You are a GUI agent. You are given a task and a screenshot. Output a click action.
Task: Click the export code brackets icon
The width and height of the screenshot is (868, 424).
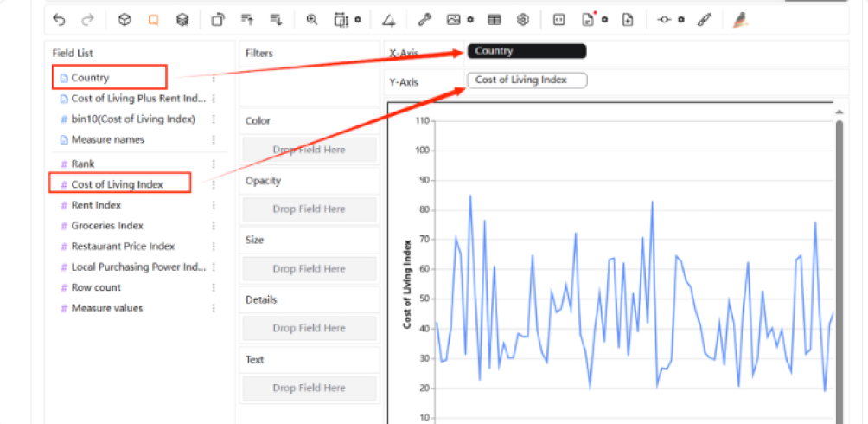coord(559,20)
